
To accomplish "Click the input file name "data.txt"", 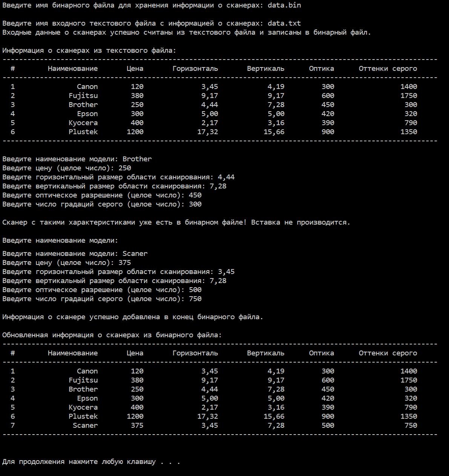I will click(284, 23).
